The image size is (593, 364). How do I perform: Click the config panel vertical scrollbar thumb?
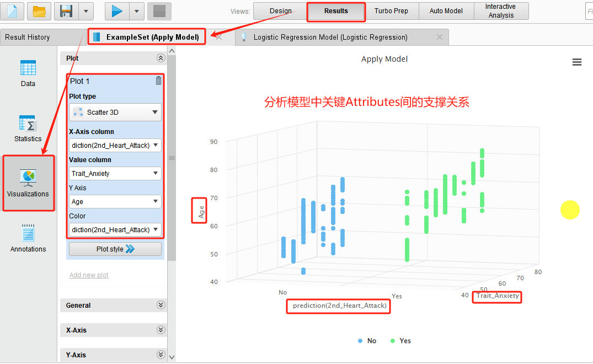pyautogui.click(x=172, y=158)
